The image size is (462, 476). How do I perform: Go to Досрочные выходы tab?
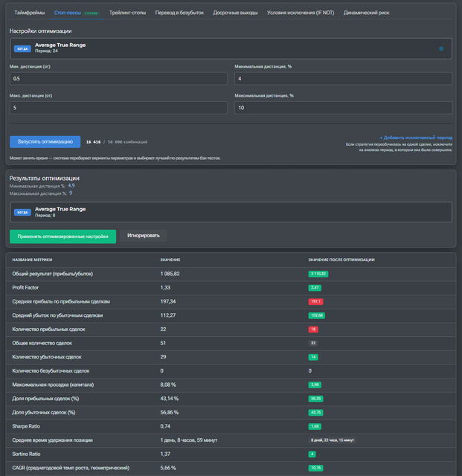click(x=235, y=13)
